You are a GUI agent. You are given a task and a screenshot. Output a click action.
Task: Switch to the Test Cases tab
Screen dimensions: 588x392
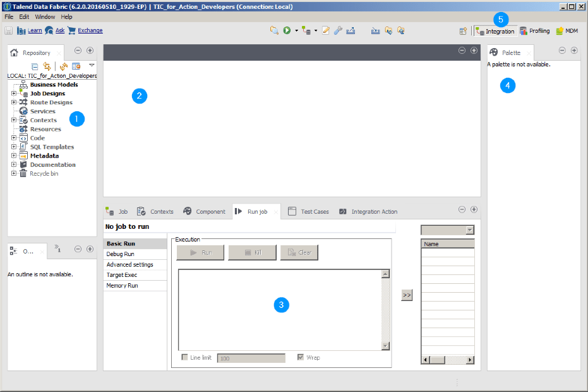tap(308, 211)
